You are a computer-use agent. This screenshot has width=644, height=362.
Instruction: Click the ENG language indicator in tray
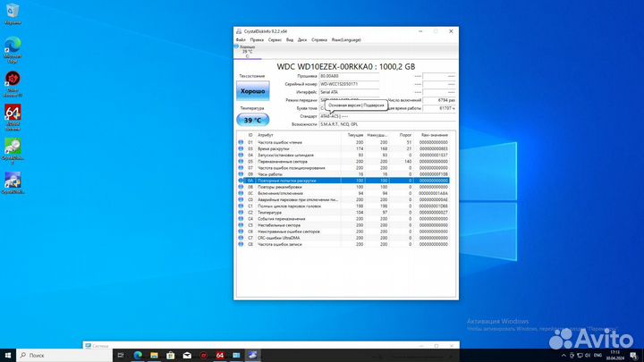[x=598, y=355]
